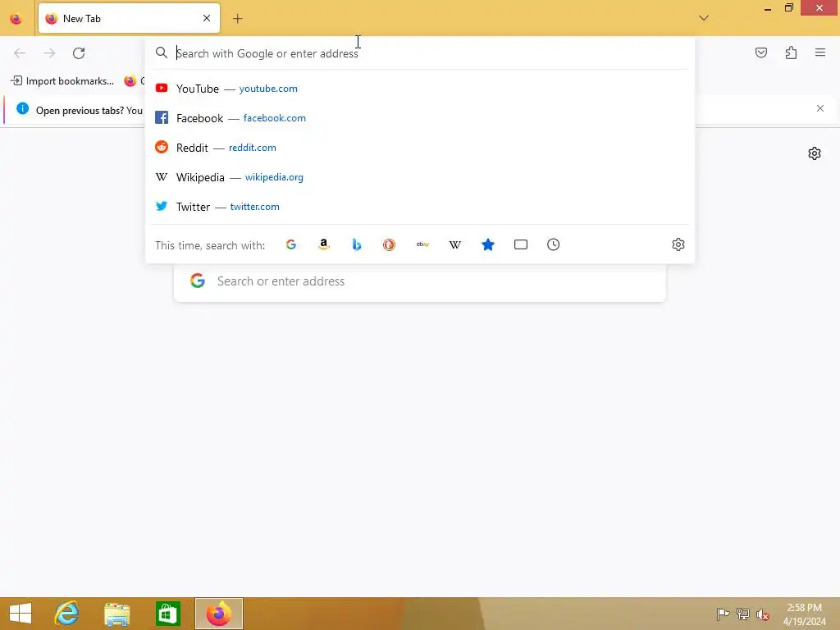Open File Explorer from taskbar
Image resolution: width=840 pixels, height=630 pixels.
click(117, 614)
